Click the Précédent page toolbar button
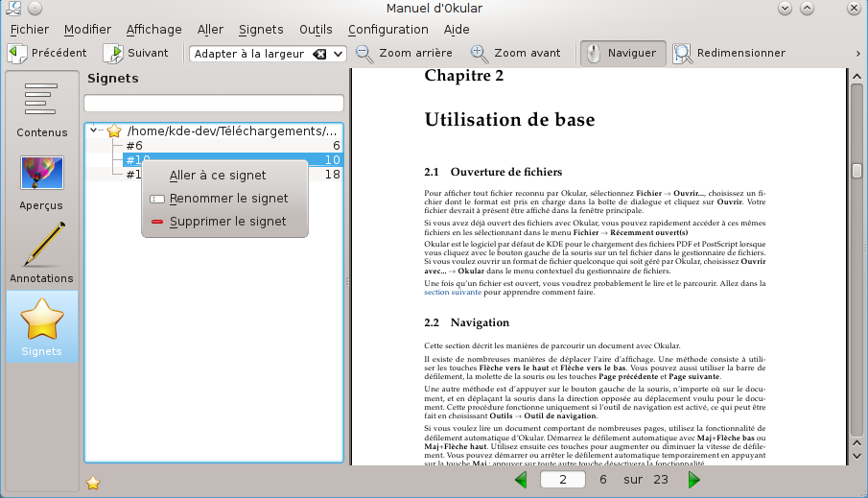868x498 pixels. [48, 53]
